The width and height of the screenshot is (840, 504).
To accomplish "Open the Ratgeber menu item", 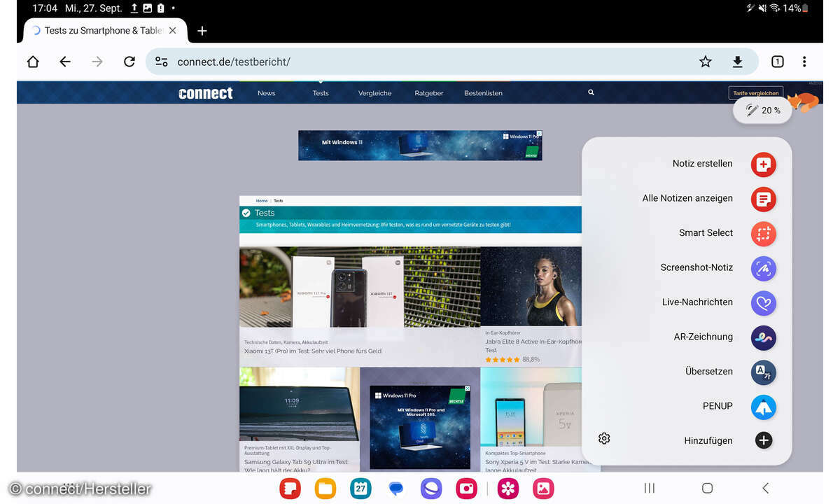I will coord(429,93).
